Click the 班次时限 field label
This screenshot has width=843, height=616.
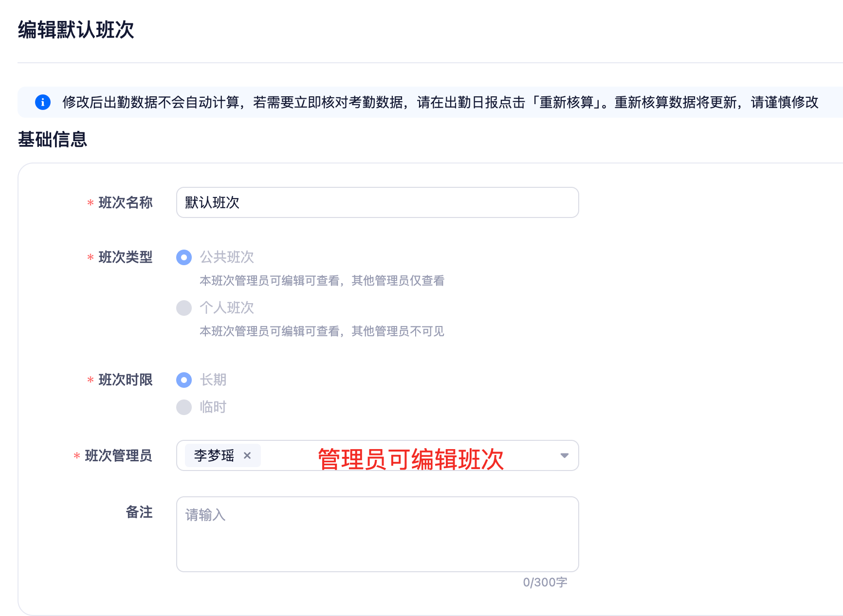coord(125,380)
